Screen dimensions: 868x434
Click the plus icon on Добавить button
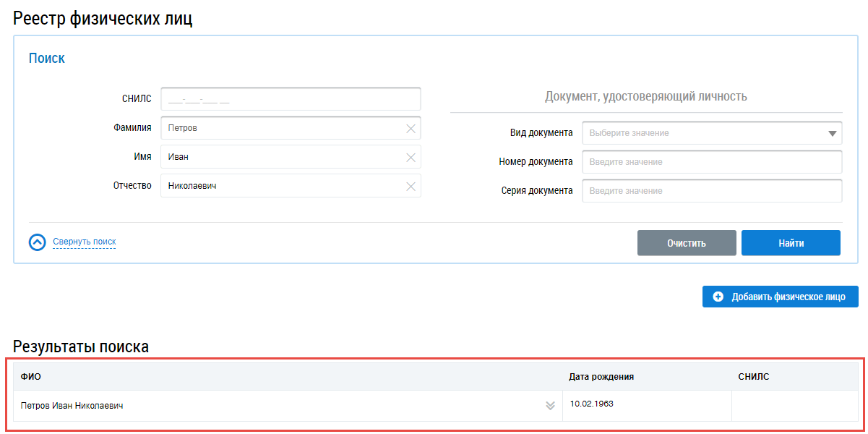tap(718, 297)
